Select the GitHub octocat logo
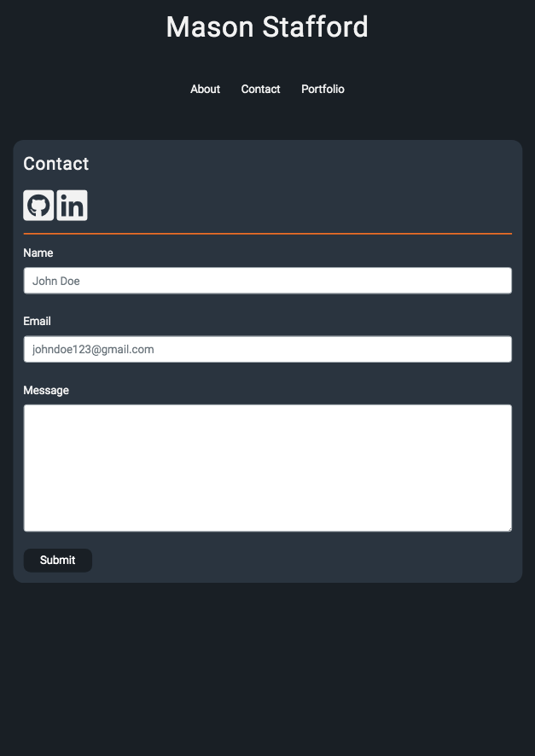The image size is (535, 756). coord(38,205)
